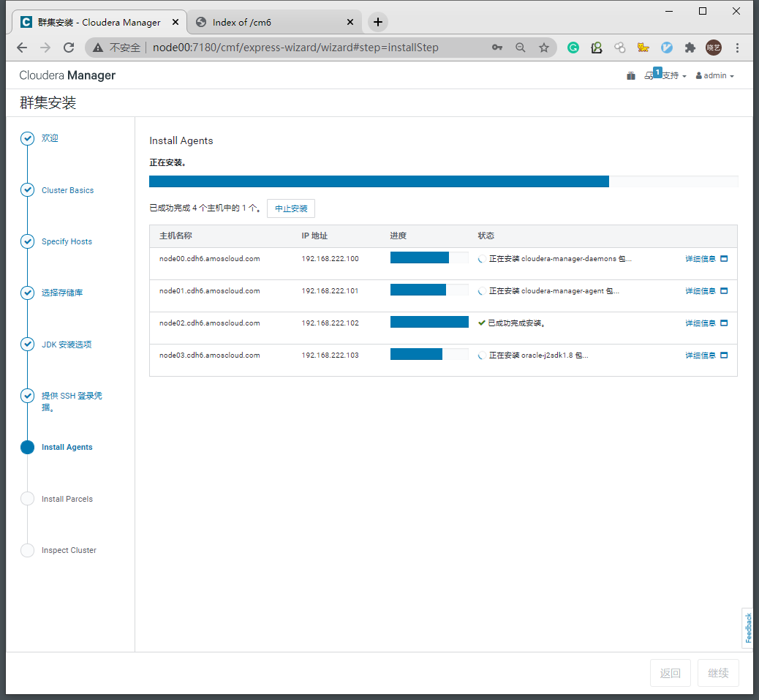Screen dimensions: 759x700
Task: Click the IP 地址 column header
Action: click(x=314, y=236)
